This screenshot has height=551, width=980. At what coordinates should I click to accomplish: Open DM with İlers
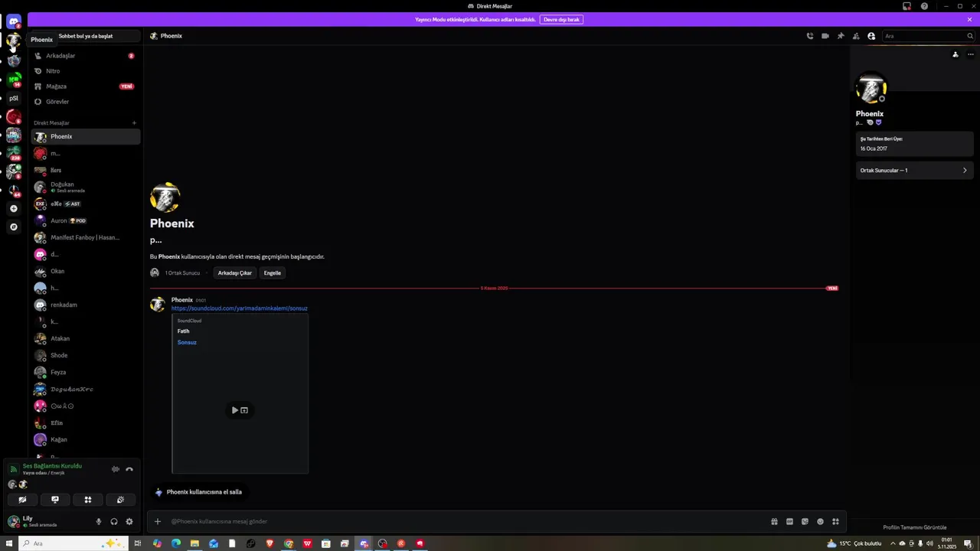tap(85, 170)
